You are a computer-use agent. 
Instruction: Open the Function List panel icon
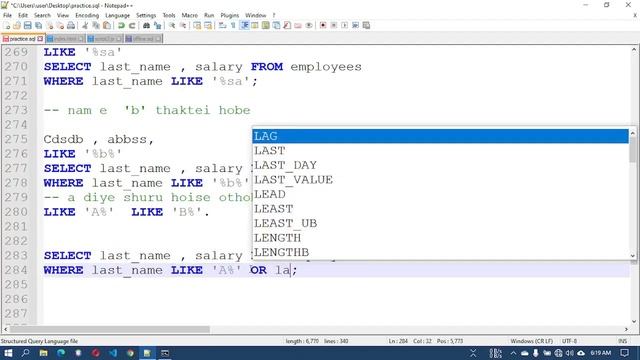coord(287,25)
